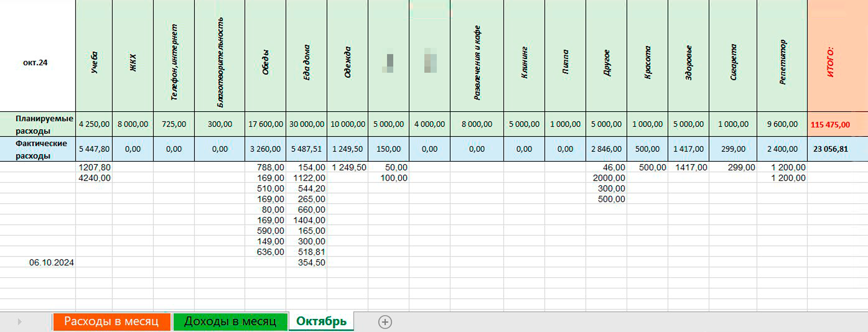Add a new sheet with plus icon
This screenshot has width=868, height=332.
click(385, 322)
